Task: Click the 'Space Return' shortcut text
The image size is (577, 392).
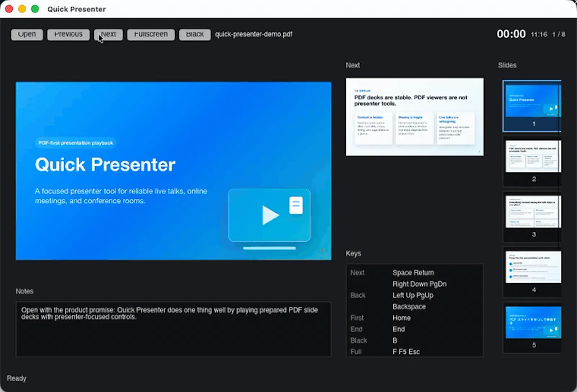Action: pyautogui.click(x=413, y=273)
